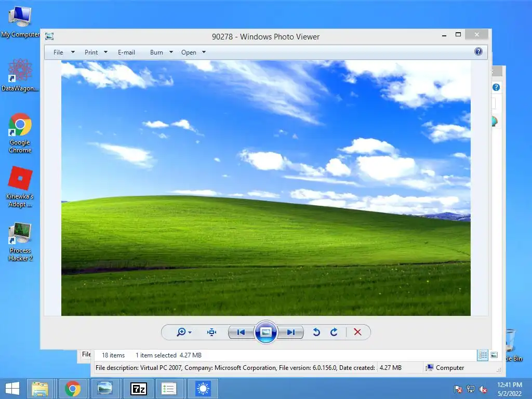Open the Print menu

click(91, 52)
